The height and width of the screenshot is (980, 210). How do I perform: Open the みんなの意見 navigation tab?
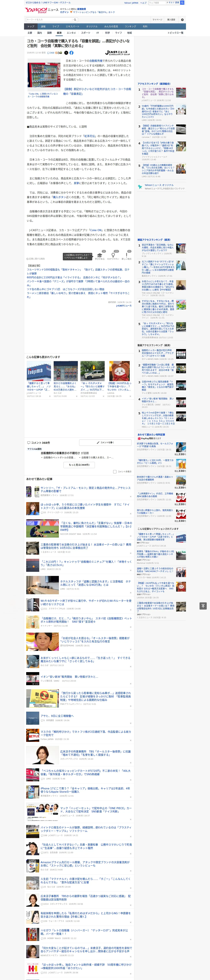(x=111, y=27)
